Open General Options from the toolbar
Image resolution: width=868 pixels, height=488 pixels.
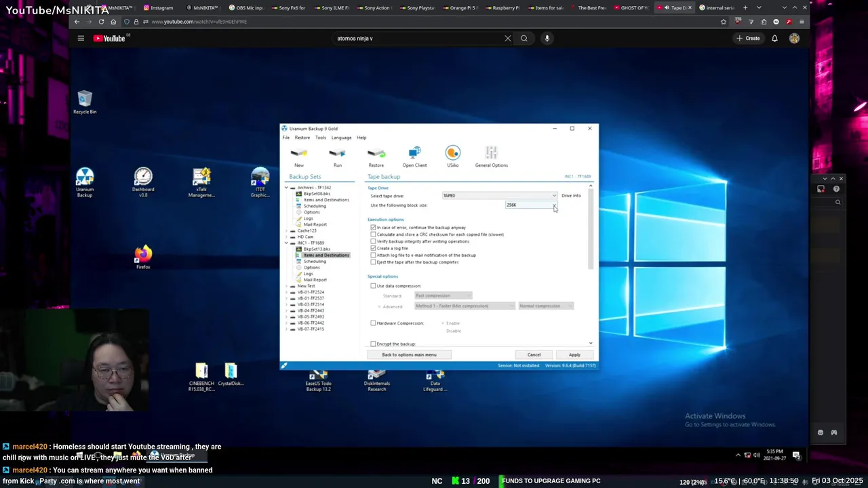pyautogui.click(x=491, y=157)
